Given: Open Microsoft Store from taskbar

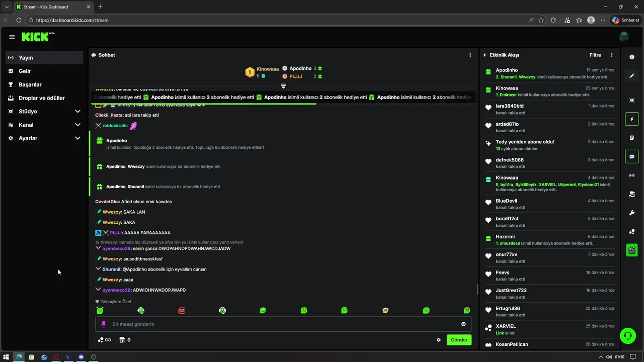Looking at the screenshot, I should point(31,357).
